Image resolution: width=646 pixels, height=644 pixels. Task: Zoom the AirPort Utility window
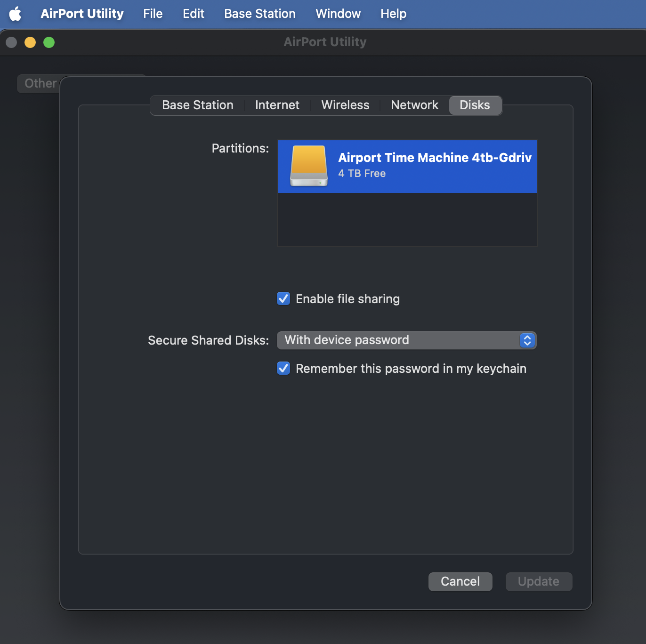coord(49,42)
